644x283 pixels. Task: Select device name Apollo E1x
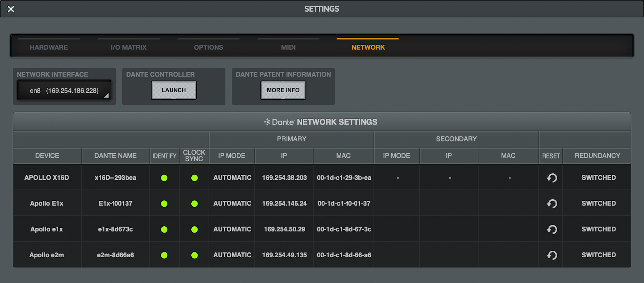(47, 203)
